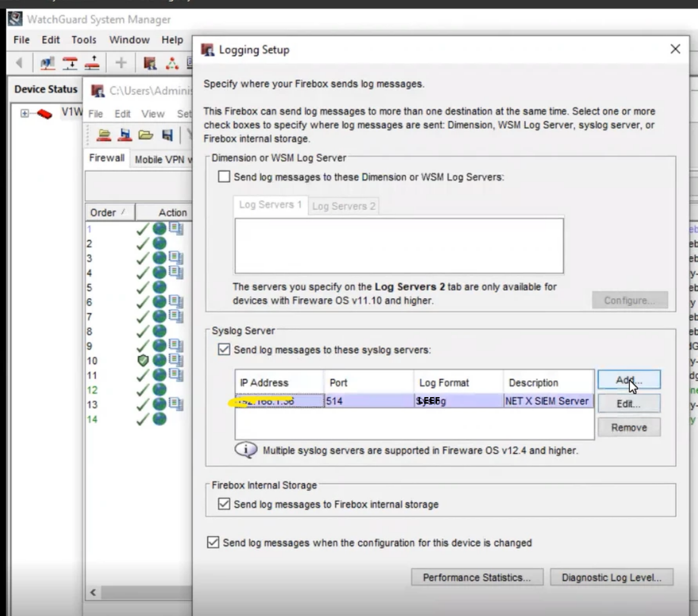Viewport: 698px width, 616px height.
Task: Sort policies by the Order column header
Action: pyautogui.click(x=110, y=212)
